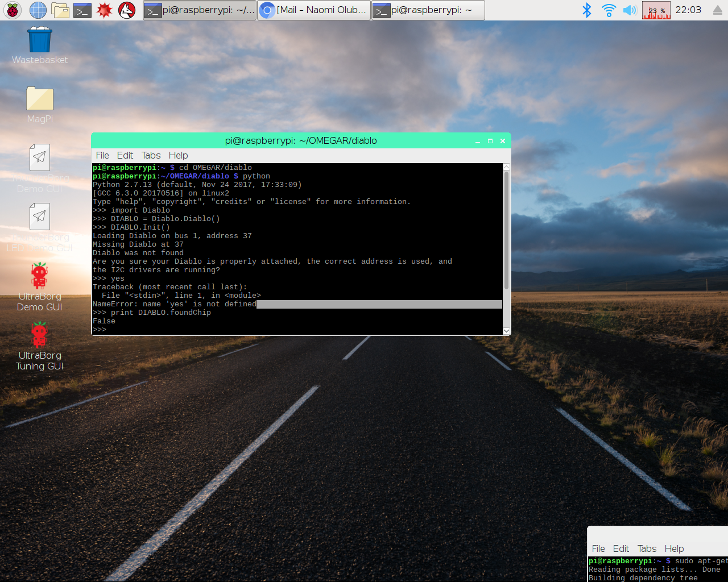Viewport: 728px width, 582px height.
Task: Open the Wolfram wolf icon
Action: [x=127, y=10]
